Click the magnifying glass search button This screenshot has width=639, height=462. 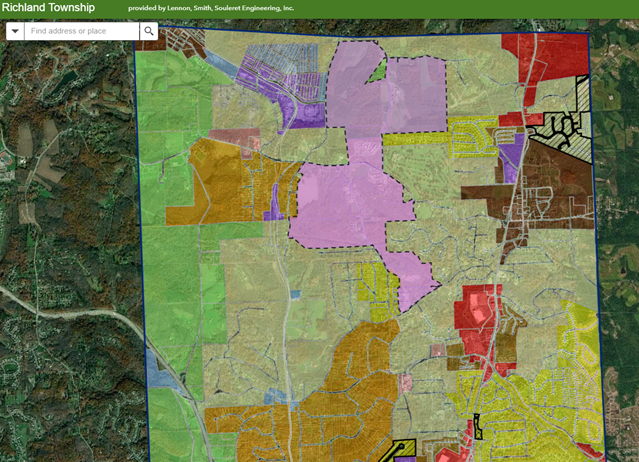pyautogui.click(x=149, y=31)
